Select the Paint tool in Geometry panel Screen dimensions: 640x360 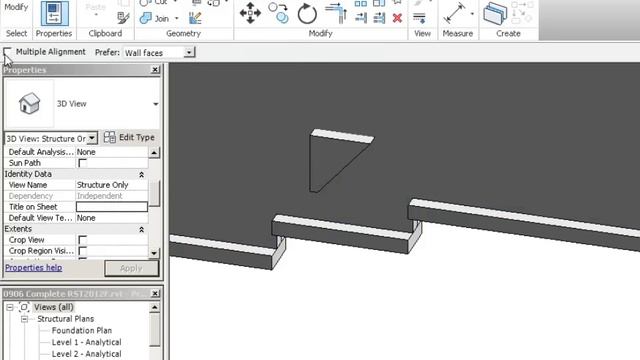[x=195, y=18]
